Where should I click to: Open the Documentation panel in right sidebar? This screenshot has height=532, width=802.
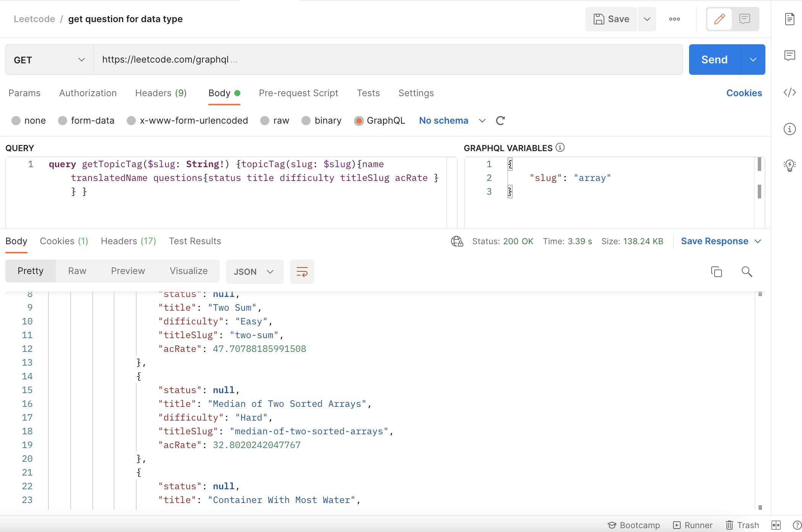coord(790,19)
